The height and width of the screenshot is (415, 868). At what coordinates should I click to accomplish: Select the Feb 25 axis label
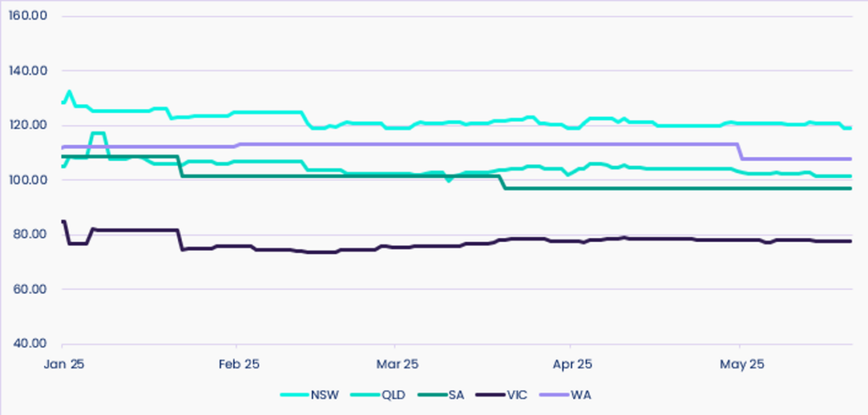pyautogui.click(x=238, y=365)
